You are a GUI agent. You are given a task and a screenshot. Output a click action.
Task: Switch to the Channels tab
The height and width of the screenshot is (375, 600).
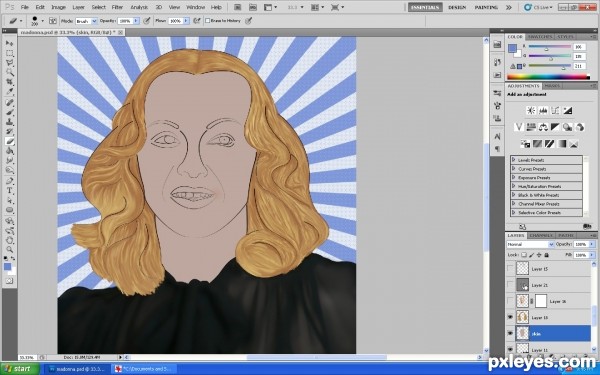541,235
